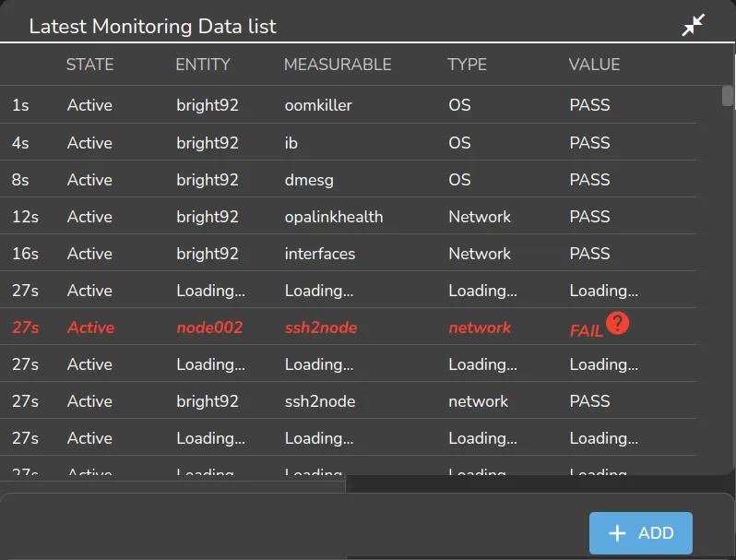Select the oomkiller measurable cell
Screen dimensions: 736x560
click(318, 105)
